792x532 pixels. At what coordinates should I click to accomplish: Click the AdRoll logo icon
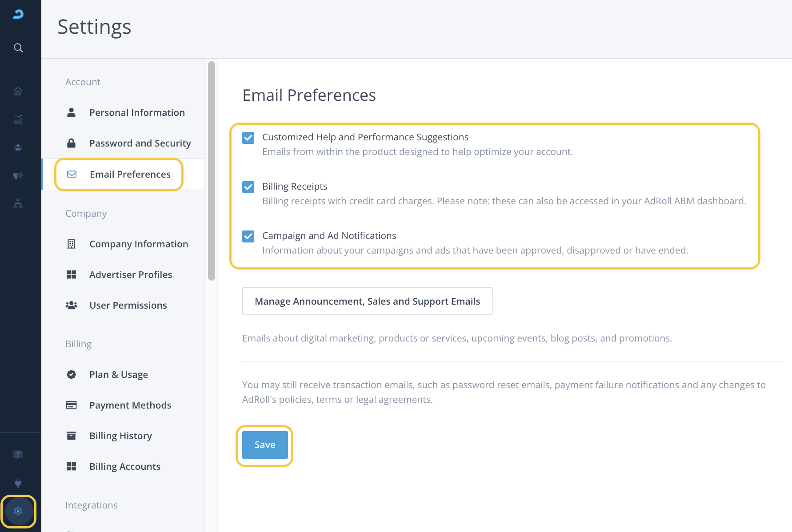pyautogui.click(x=18, y=14)
